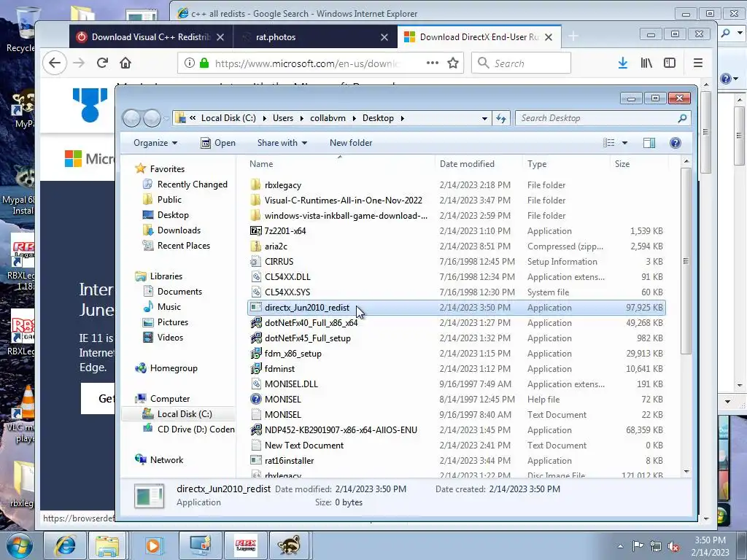Open RBX Legacy taskbar icon
This screenshot has width=747, height=560.
(x=246, y=545)
